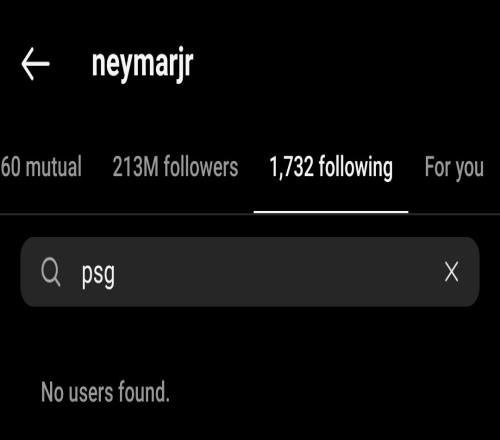Screen dimensions: 500x440
Task: Click the magnifying glass search icon
Action: coord(51,272)
